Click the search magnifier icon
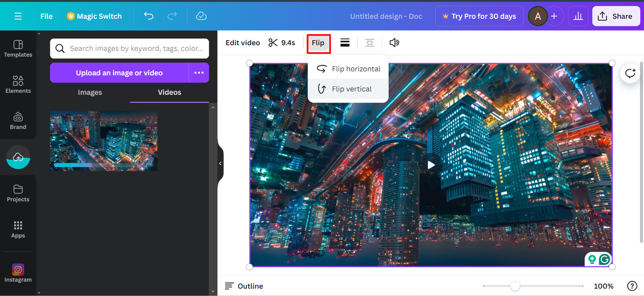Screen dimensions: 644x296 (60, 48)
